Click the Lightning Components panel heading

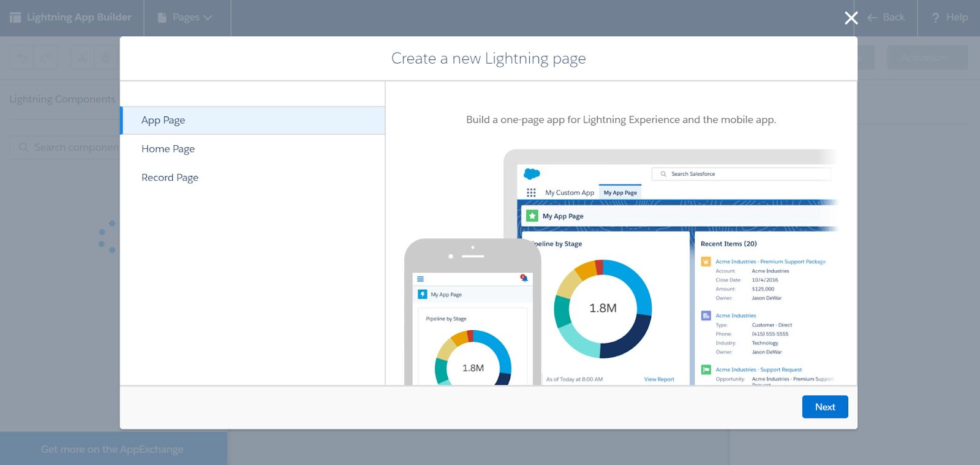click(62, 99)
